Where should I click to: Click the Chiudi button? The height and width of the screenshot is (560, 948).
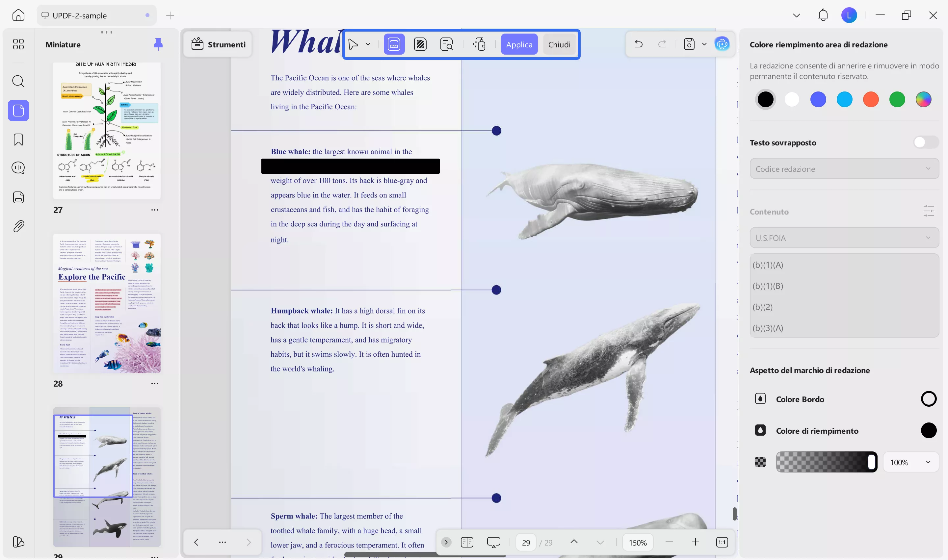pos(559,44)
